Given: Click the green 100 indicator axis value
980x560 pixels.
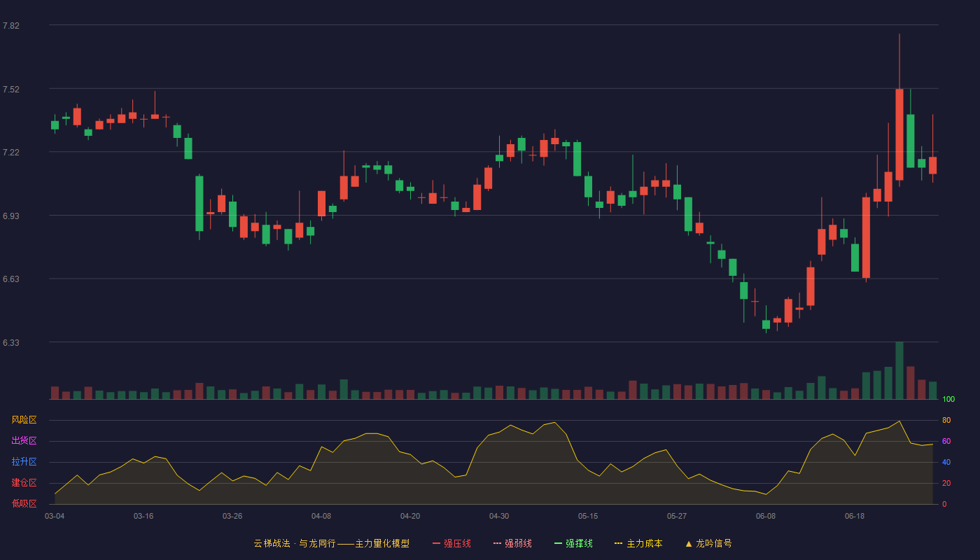Looking at the screenshot, I should [x=948, y=400].
